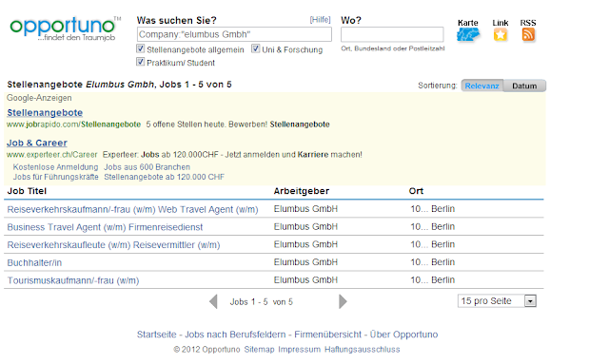The height and width of the screenshot is (364, 609).
Task: Open the Karte map icon
Action: tap(467, 35)
